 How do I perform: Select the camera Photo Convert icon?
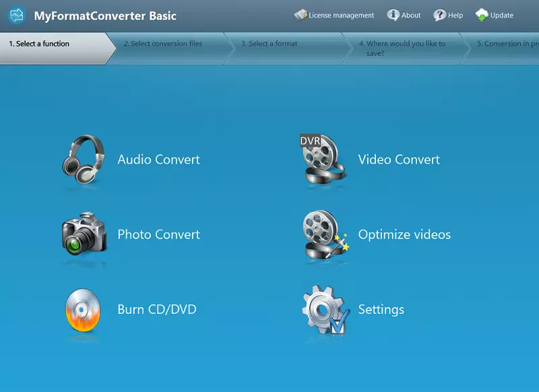click(x=84, y=234)
